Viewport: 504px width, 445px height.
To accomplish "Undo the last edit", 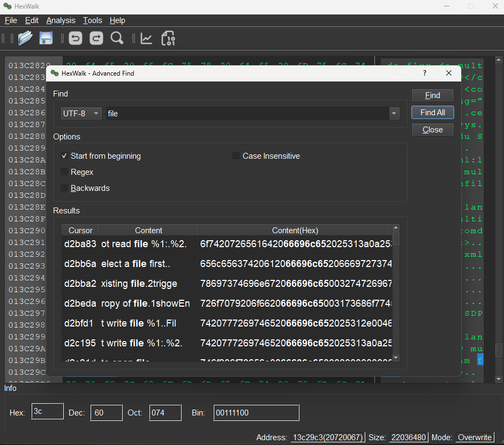I will (x=75, y=38).
